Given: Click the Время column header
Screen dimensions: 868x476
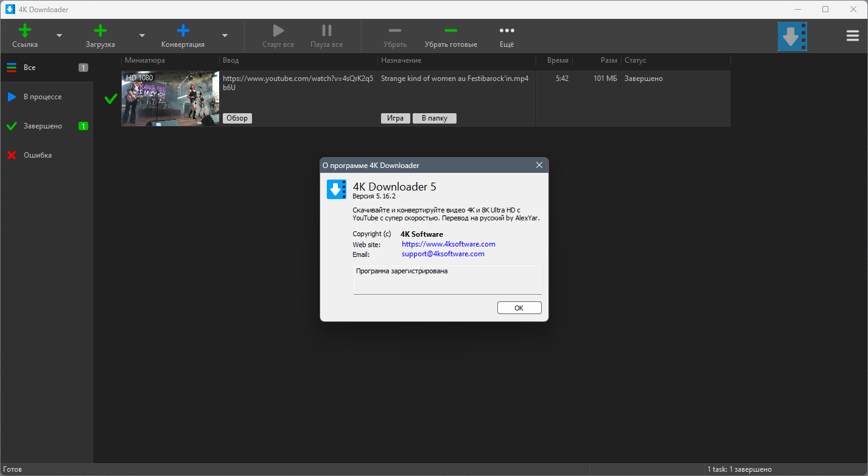Looking at the screenshot, I should click(554, 60).
